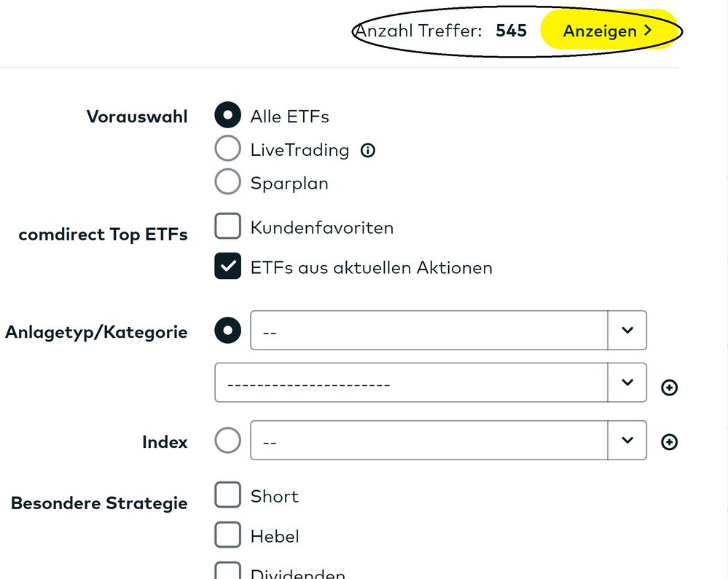This screenshot has height=579, width=728.
Task: Tick the Hebel strategy checkbox
Action: pos(227,535)
